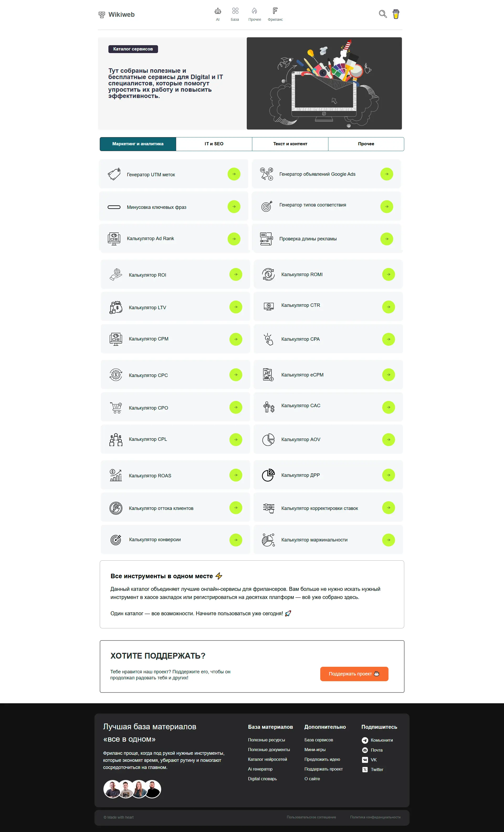Viewport: 504px width, 832px height.
Task: Select the Текст и контент tab
Action: pos(290,144)
